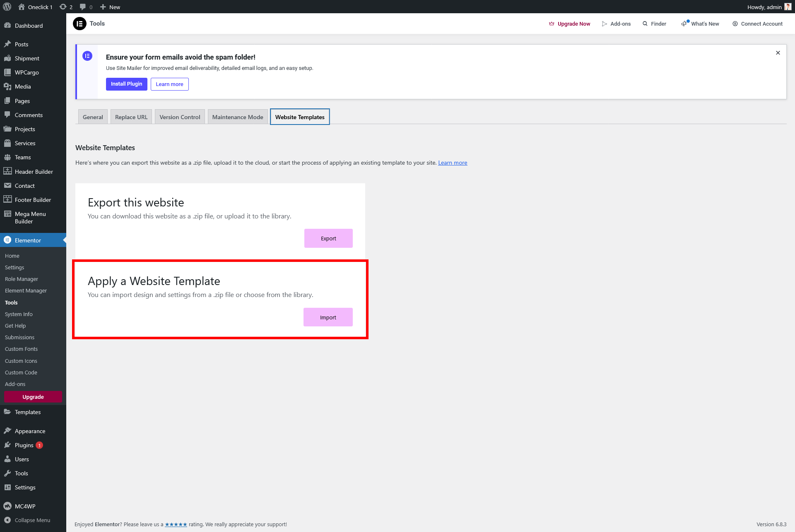795x532 pixels.
Task: Open What's New announcements
Action: click(x=700, y=24)
